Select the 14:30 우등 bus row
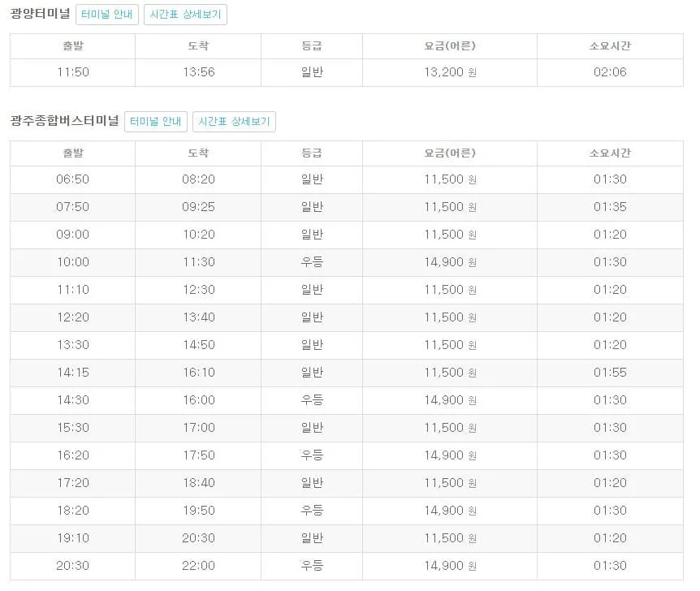700x591 pixels. [x=72, y=400]
